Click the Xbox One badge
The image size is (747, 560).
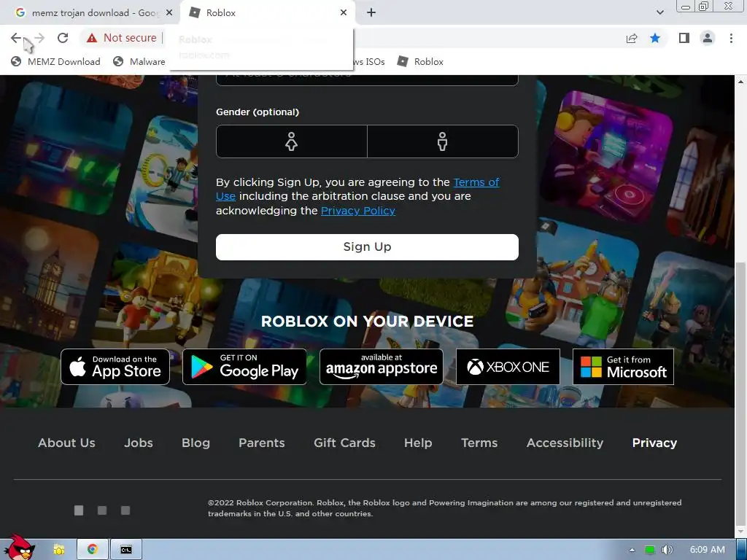coord(508,367)
